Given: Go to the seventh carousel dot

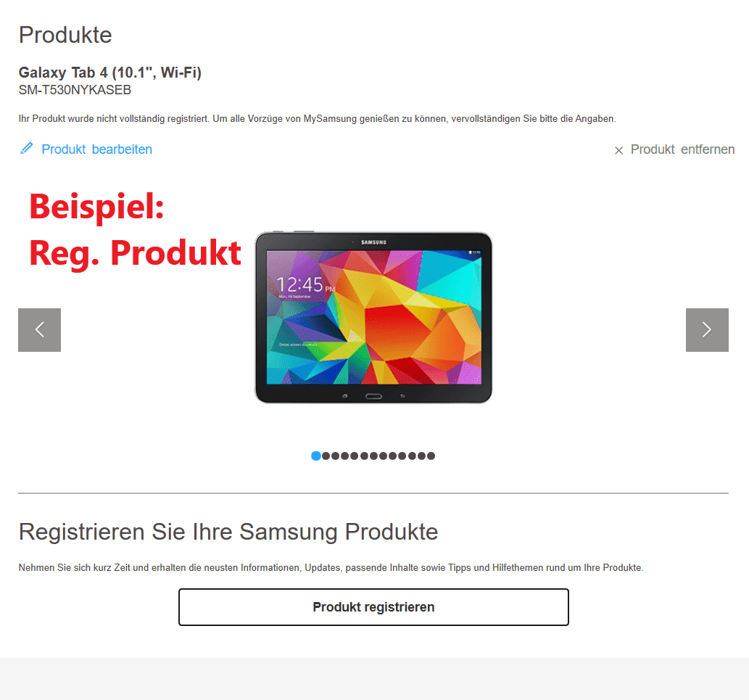Looking at the screenshot, I should [x=373, y=456].
